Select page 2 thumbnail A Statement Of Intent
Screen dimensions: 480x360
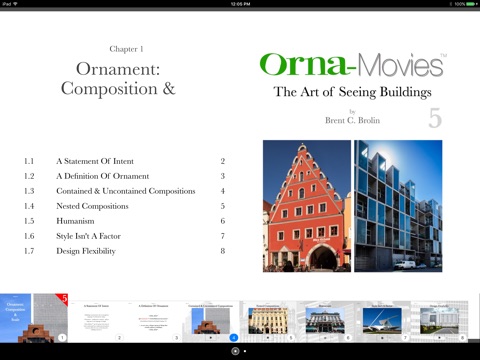click(96, 322)
